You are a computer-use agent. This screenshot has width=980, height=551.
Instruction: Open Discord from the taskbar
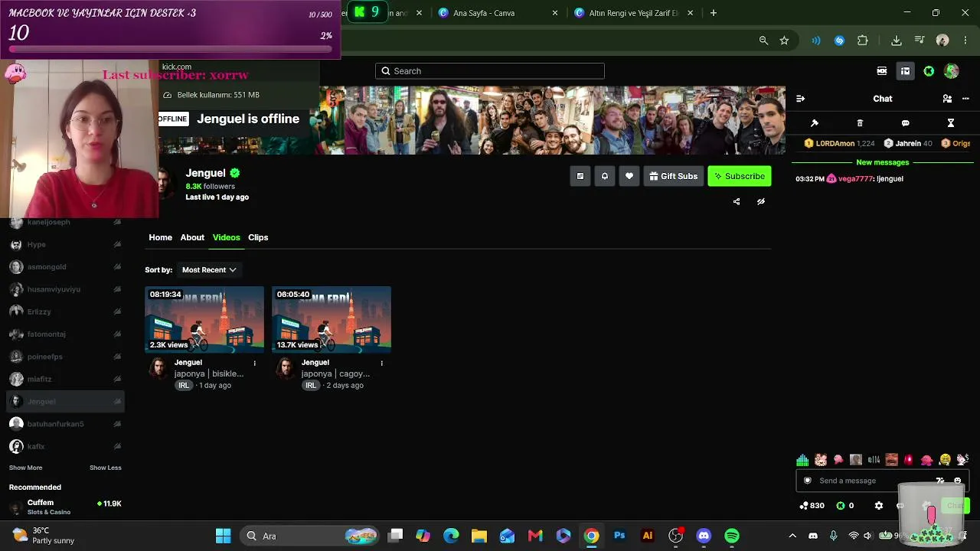704,536
